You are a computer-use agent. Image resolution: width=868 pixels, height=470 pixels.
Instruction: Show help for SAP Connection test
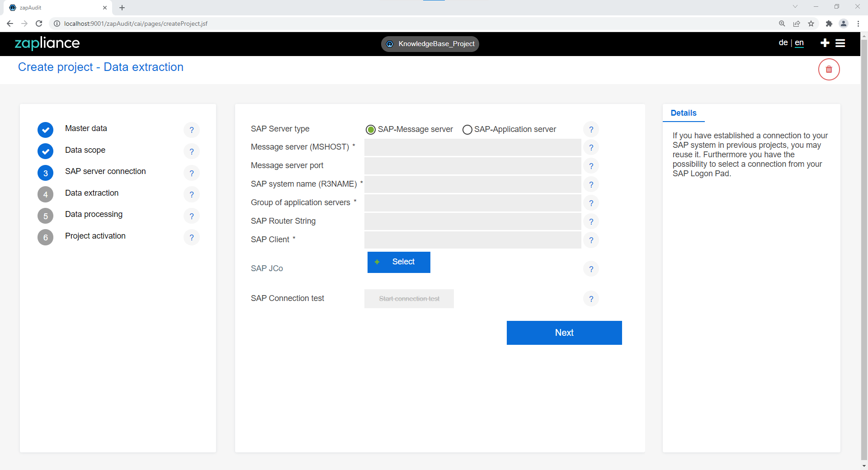point(591,299)
